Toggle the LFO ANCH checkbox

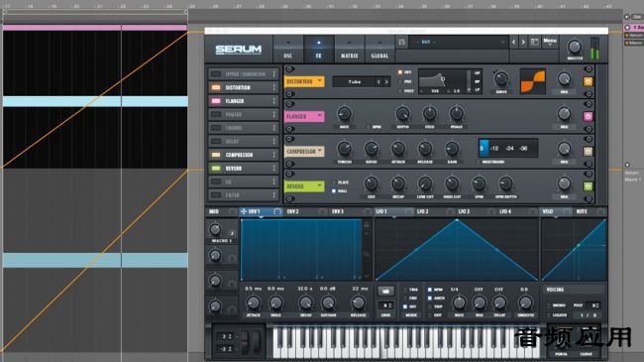(x=430, y=299)
